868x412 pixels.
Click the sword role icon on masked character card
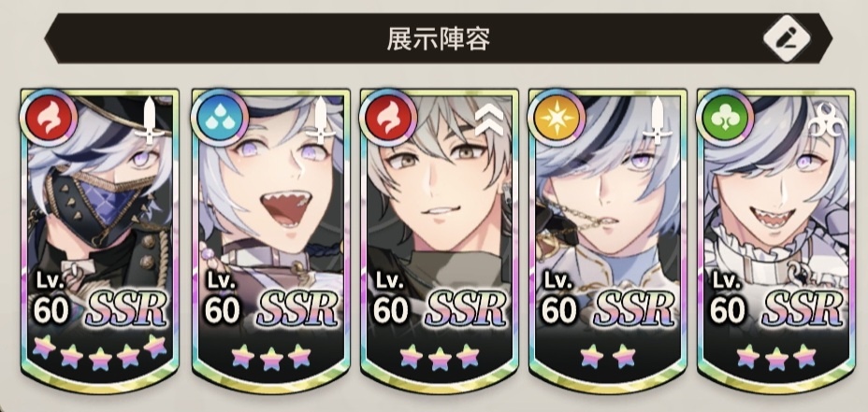[150, 121]
